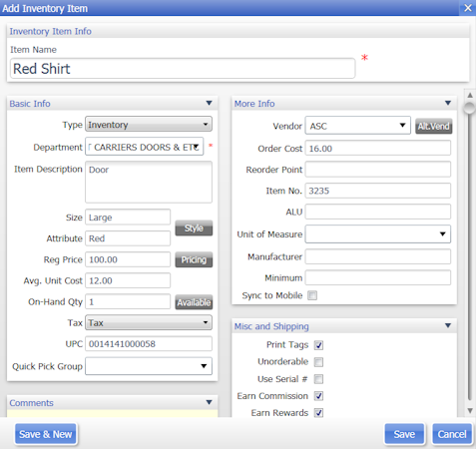Viewport: 476px width, 449px height.
Task: Open the Type dropdown
Action: 149,124
